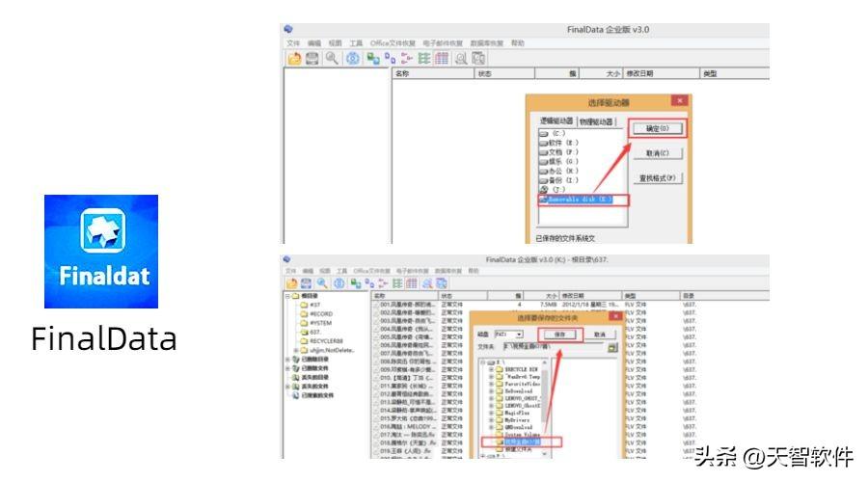The image size is (868, 482).
Task: Select #ECORD folder in bottom window tree
Action: click(316, 313)
